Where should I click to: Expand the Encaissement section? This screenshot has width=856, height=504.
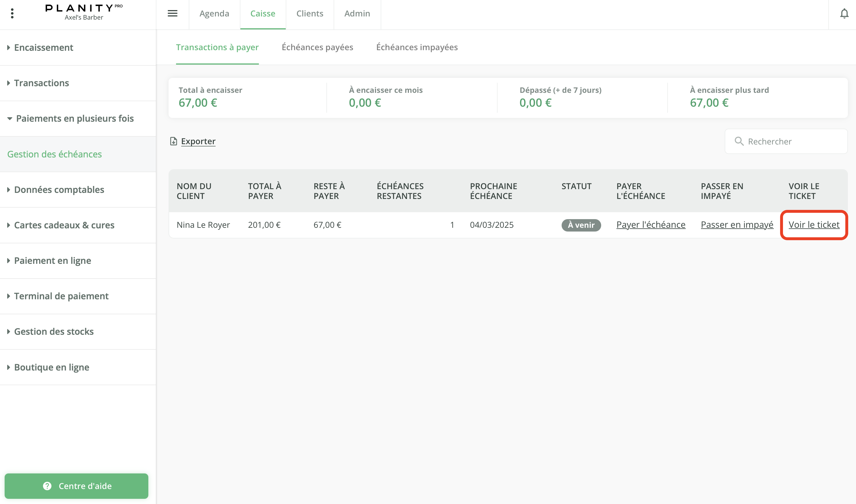(x=44, y=48)
